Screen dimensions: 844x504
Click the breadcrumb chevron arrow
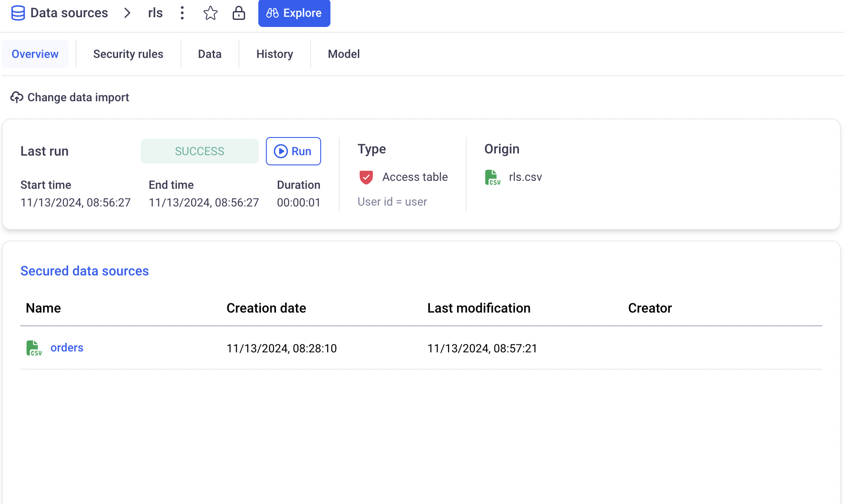coord(127,13)
